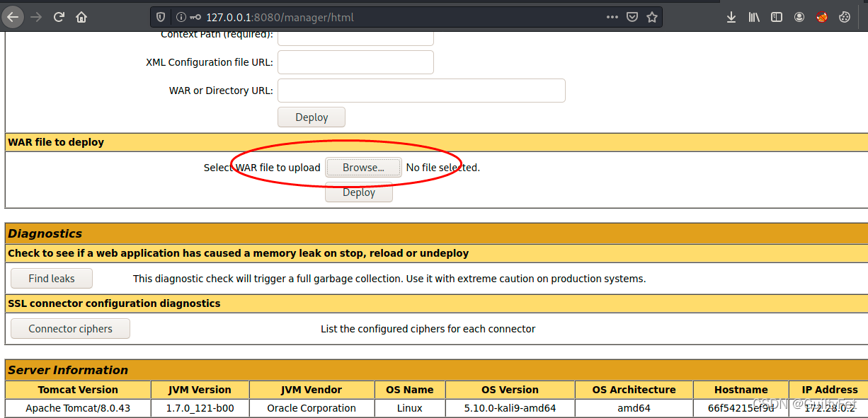Click the OS Name column header

click(x=409, y=390)
